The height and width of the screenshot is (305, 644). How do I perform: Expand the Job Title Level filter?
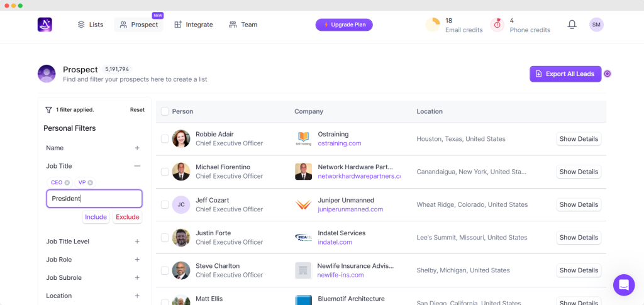tap(137, 241)
